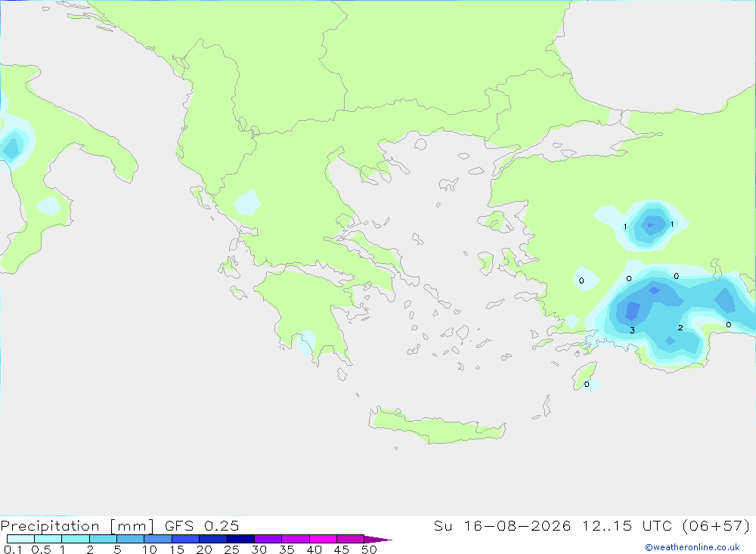Select the '3' precipitation value on the map
The image size is (756, 554).
(632, 330)
